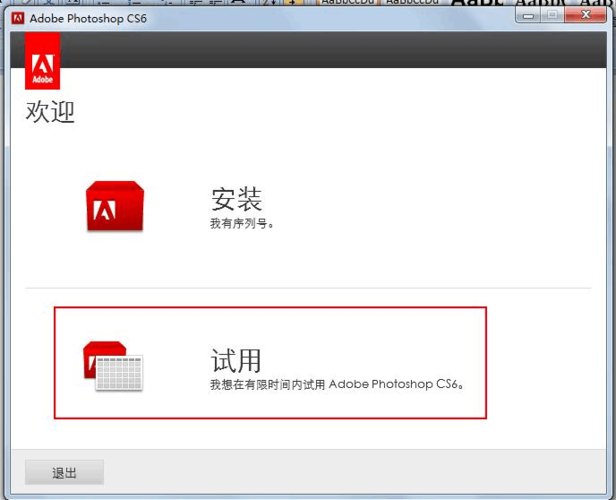Click the Adobe logo in header
Viewport: 616px width, 500px height.
click(42, 61)
